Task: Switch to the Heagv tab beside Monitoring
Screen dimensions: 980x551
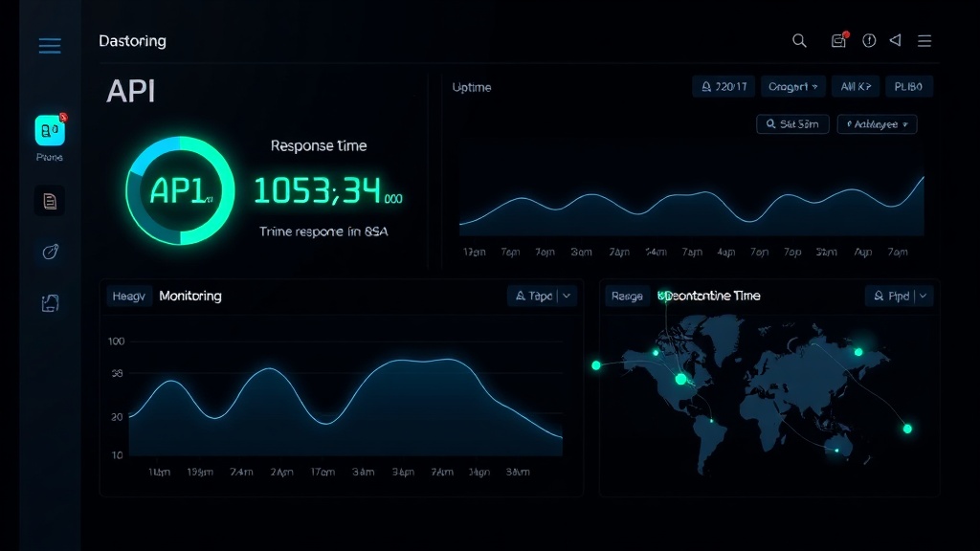Action: tap(128, 296)
